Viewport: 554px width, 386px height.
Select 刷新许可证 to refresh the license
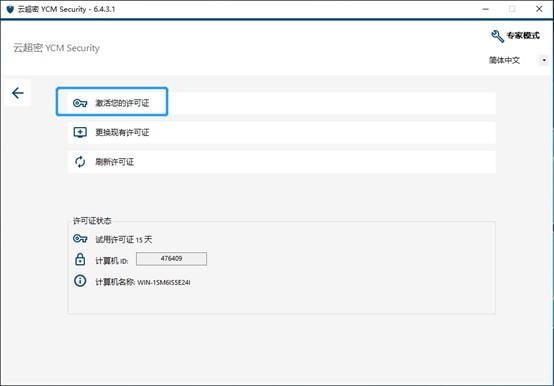coord(282,162)
